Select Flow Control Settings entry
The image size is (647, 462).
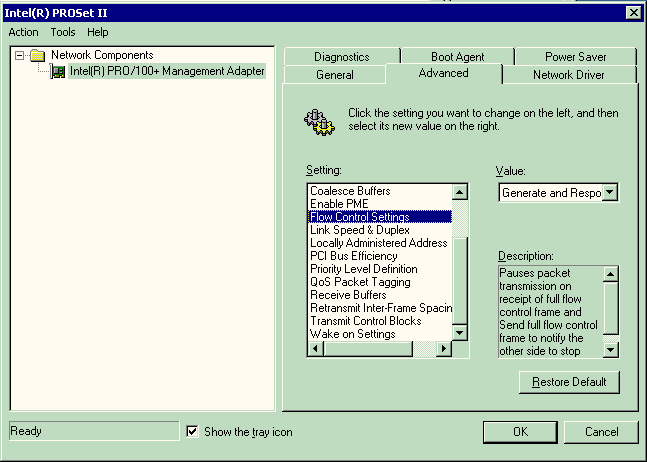380,217
